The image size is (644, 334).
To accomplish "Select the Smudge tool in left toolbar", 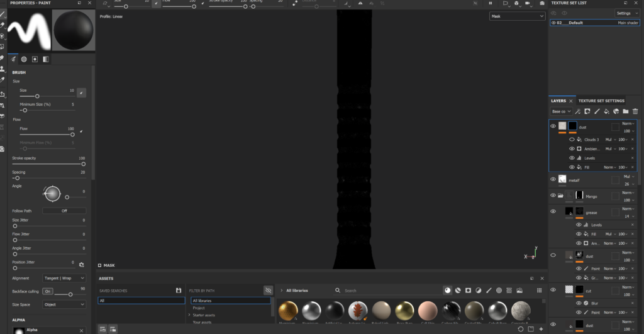I will tap(3, 58).
